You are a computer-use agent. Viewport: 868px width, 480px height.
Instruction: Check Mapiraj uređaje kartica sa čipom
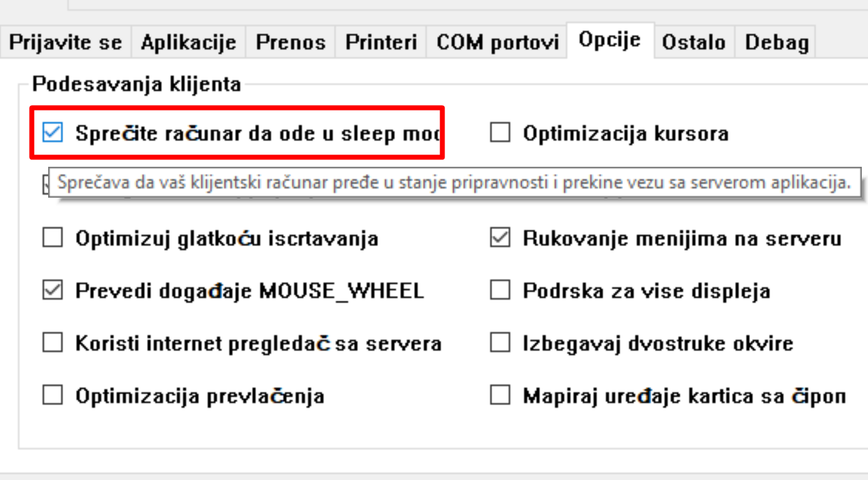(500, 395)
